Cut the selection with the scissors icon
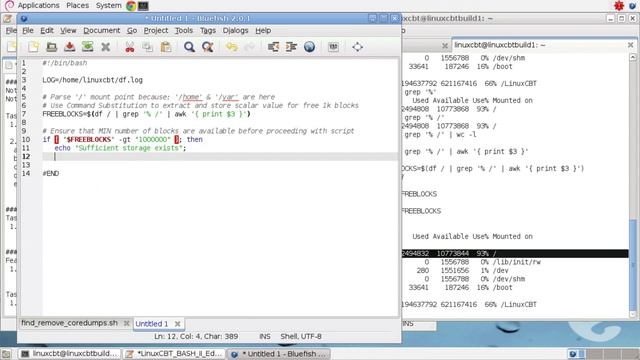Viewport: 640px width, 360px height. tap(130, 47)
